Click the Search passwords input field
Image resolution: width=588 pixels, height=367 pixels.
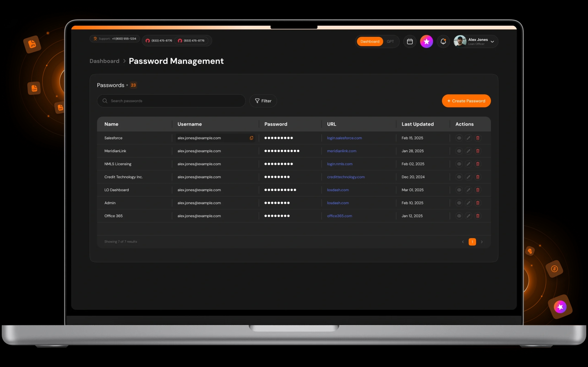pyautogui.click(x=170, y=101)
